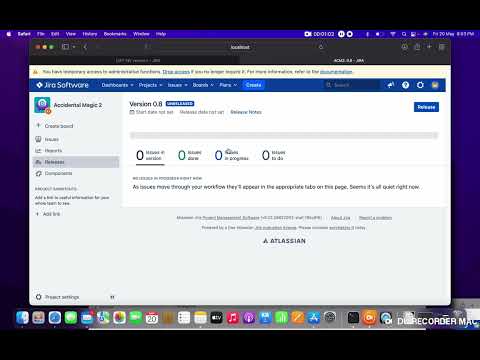Open Apple TV app from the Dock
The width and height of the screenshot is (480, 360).
click(216, 318)
